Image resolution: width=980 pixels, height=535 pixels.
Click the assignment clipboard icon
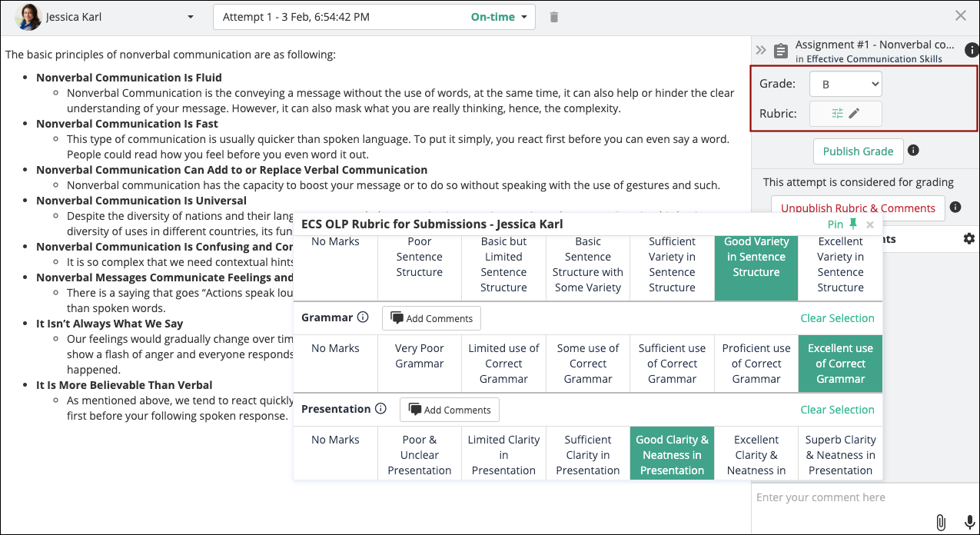pyautogui.click(x=781, y=52)
